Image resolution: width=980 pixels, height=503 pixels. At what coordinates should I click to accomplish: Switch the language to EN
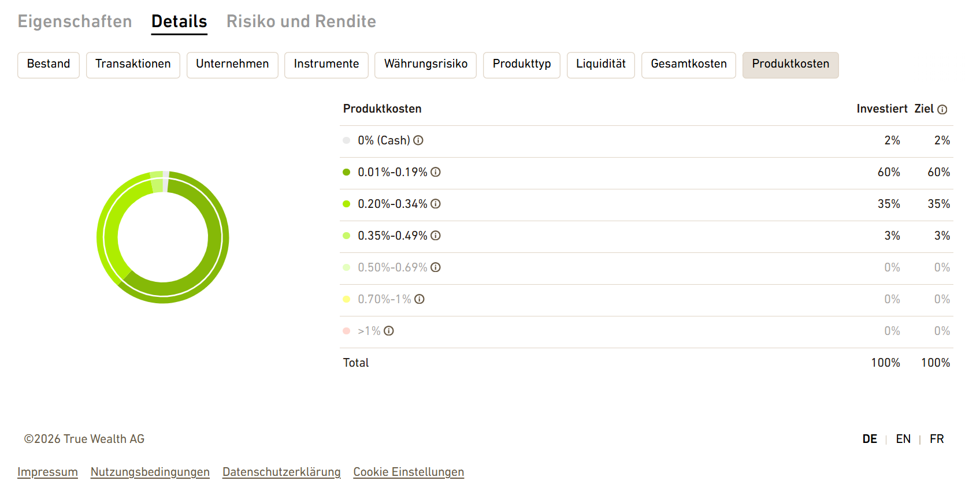coord(903,439)
